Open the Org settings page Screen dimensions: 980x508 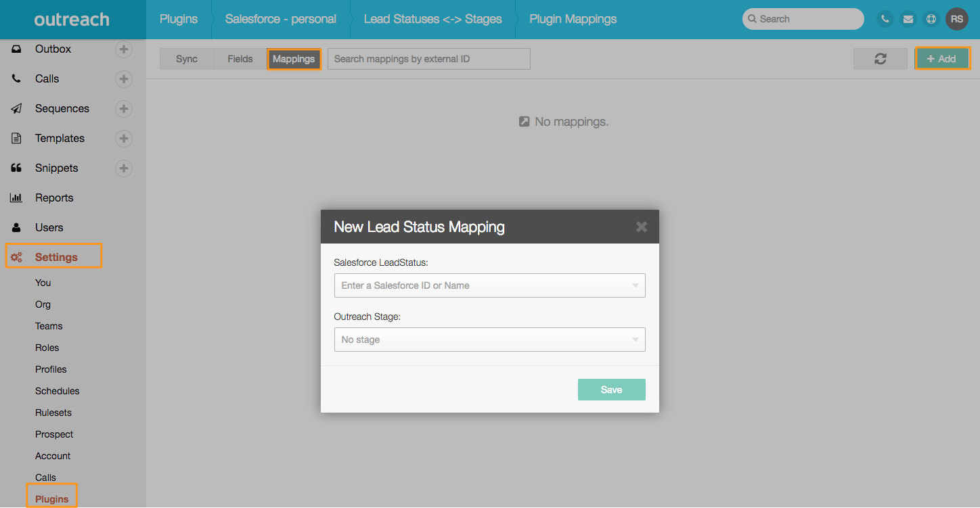pos(43,304)
